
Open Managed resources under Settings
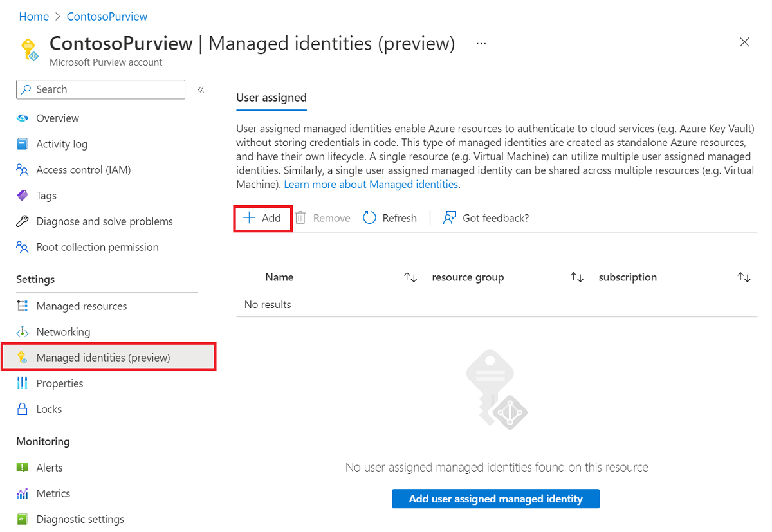[x=81, y=306]
